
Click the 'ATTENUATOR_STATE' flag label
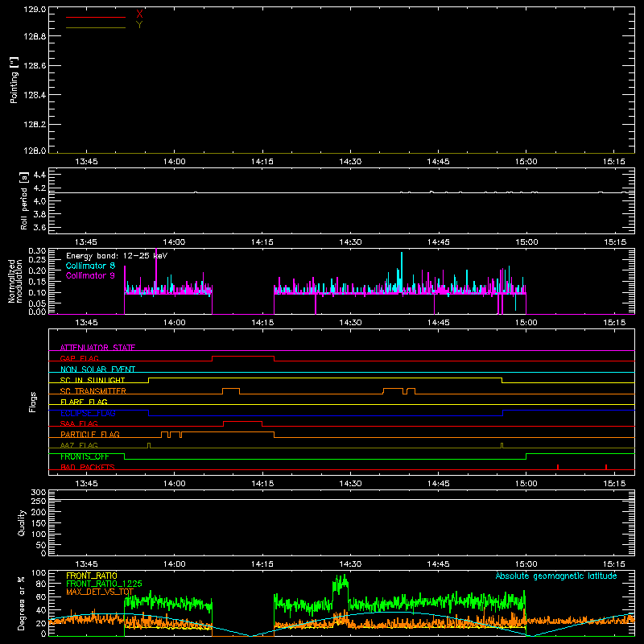tap(97, 348)
